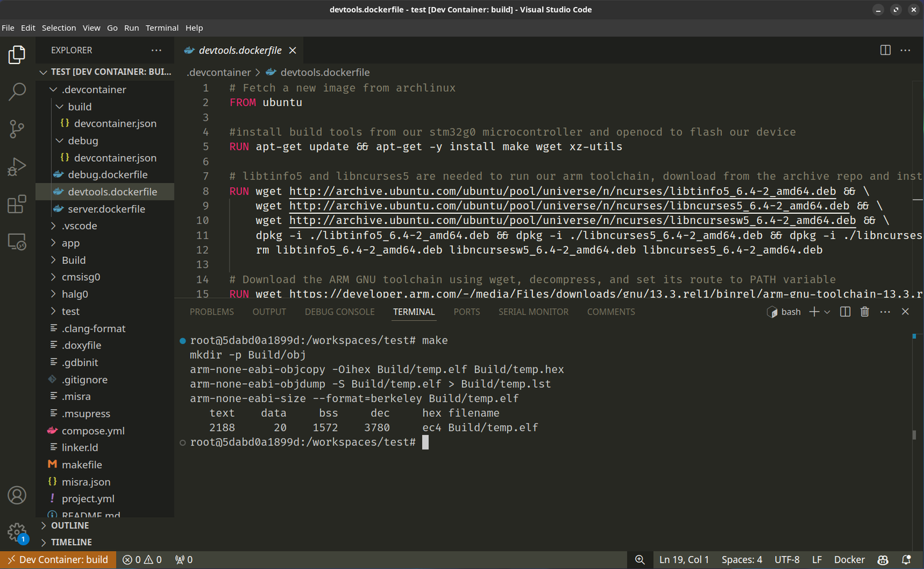Kill terminal using trash icon
This screenshot has height=569, width=924.
click(x=864, y=311)
